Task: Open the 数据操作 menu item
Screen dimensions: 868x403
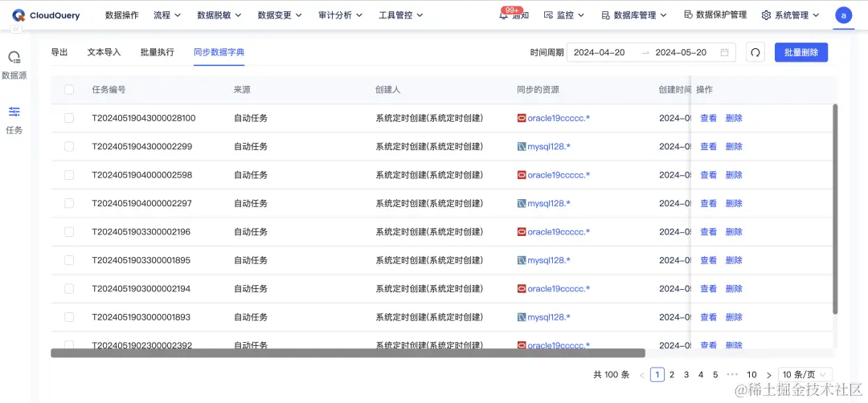Action: [122, 15]
